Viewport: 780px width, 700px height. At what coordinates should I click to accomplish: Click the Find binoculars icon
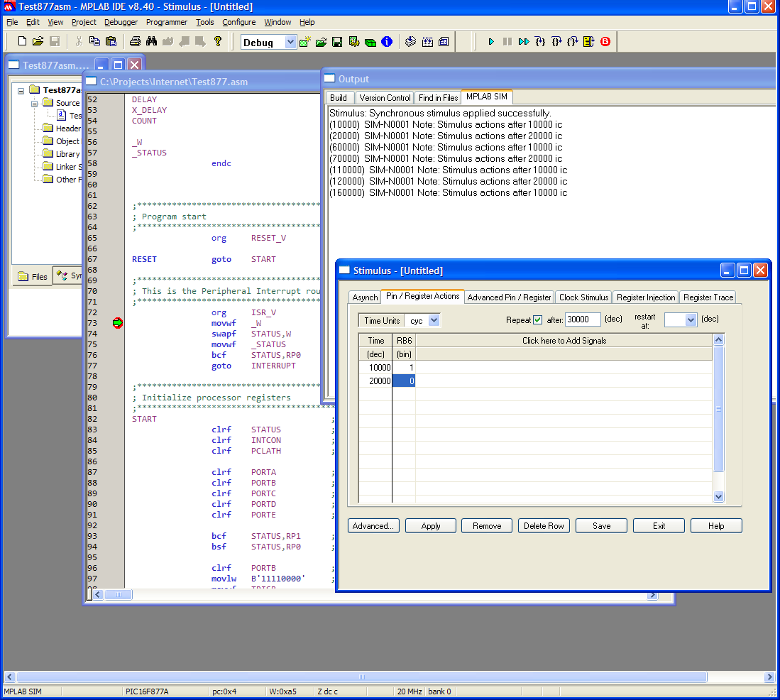pos(151,41)
